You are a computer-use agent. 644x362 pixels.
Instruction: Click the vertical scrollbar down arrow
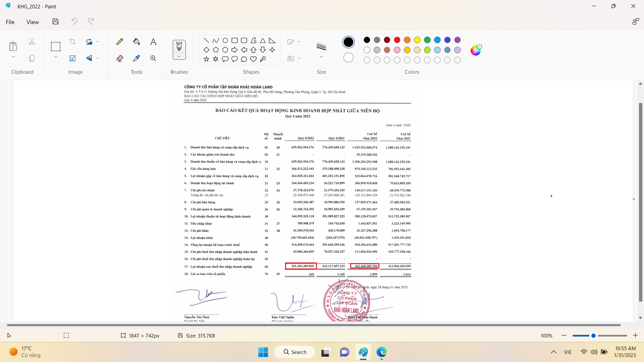click(x=640, y=318)
